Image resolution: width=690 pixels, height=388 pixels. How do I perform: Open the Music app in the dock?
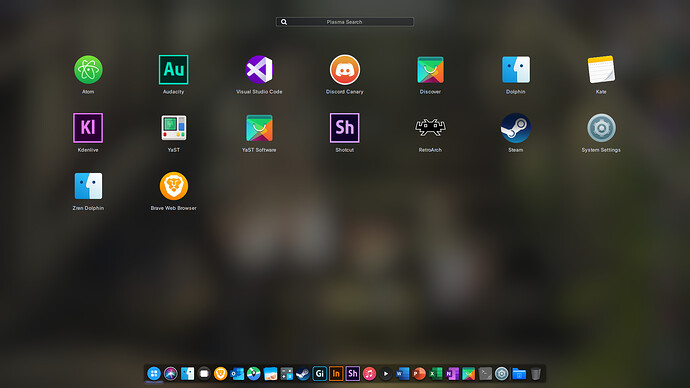tap(369, 374)
